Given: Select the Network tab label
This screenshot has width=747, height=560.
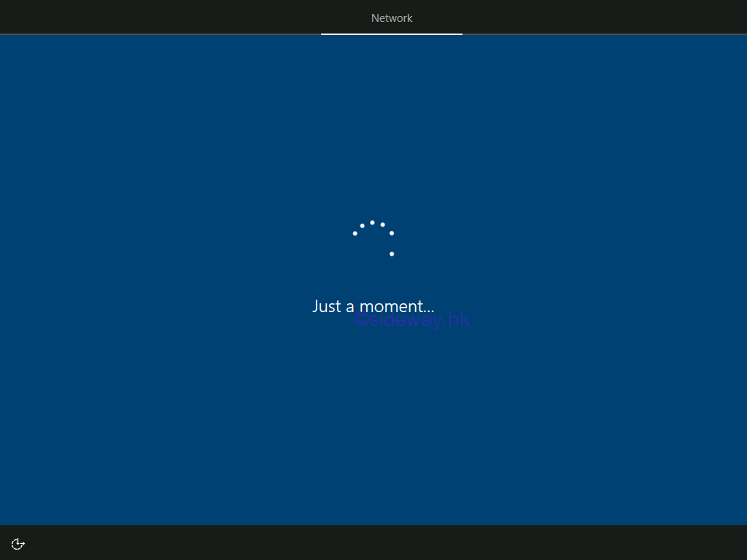Looking at the screenshot, I should click(392, 18).
